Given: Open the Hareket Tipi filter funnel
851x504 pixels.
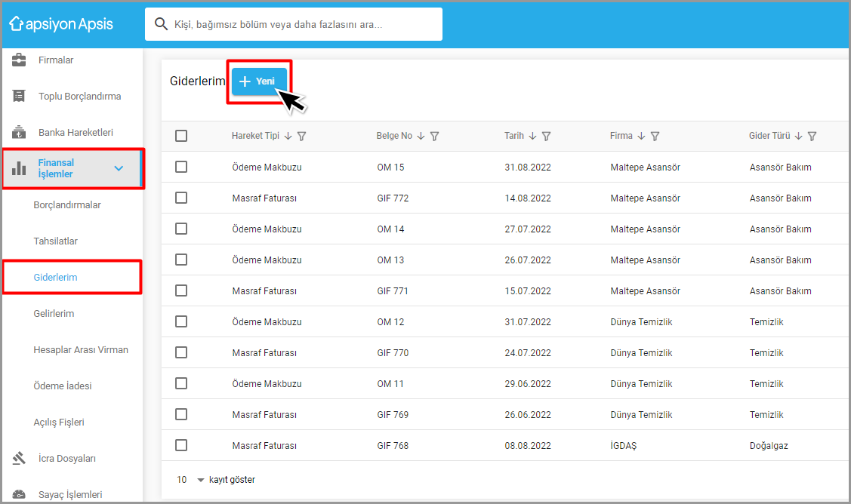Looking at the screenshot, I should tap(302, 136).
